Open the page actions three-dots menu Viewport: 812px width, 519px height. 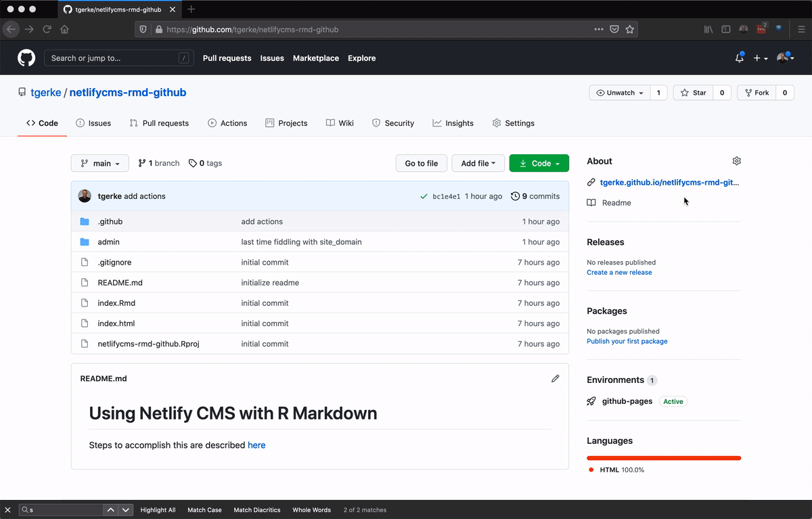click(598, 29)
